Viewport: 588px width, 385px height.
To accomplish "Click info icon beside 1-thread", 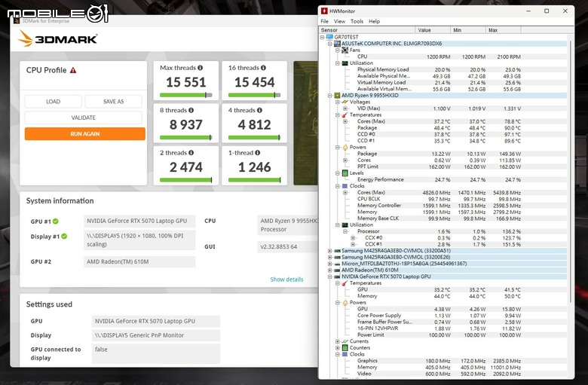I will (x=258, y=153).
